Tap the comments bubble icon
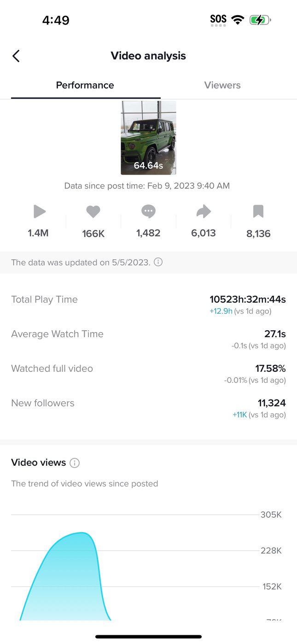This screenshot has height=644, width=297. [x=148, y=211]
